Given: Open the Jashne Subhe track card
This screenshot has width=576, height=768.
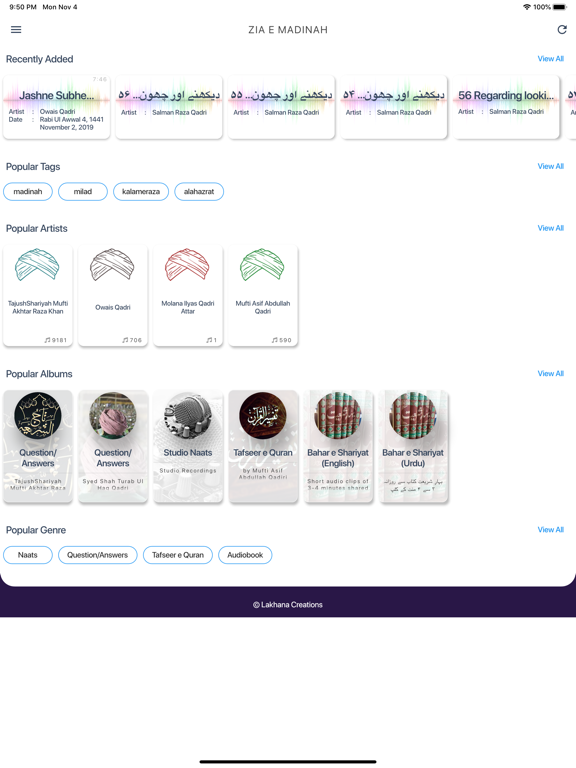Looking at the screenshot, I should (x=57, y=107).
